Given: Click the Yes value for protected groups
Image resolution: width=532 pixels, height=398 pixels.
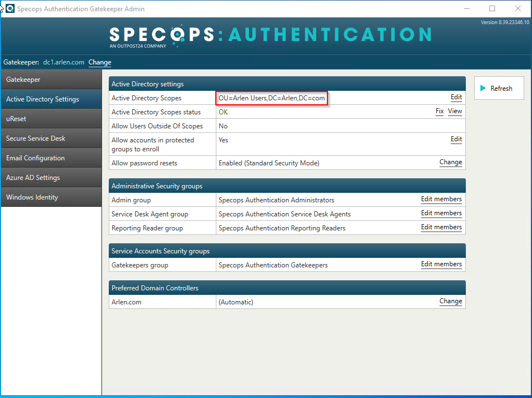Looking at the screenshot, I should [223, 140].
